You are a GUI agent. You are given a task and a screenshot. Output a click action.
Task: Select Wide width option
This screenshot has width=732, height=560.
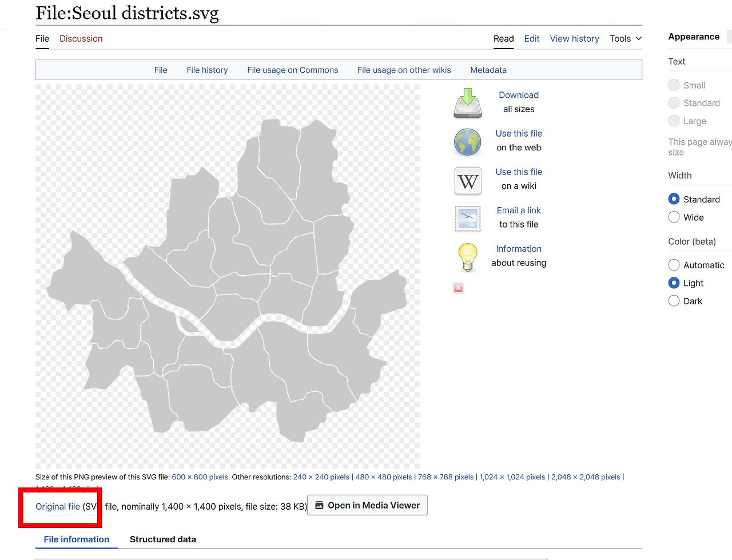tap(674, 217)
